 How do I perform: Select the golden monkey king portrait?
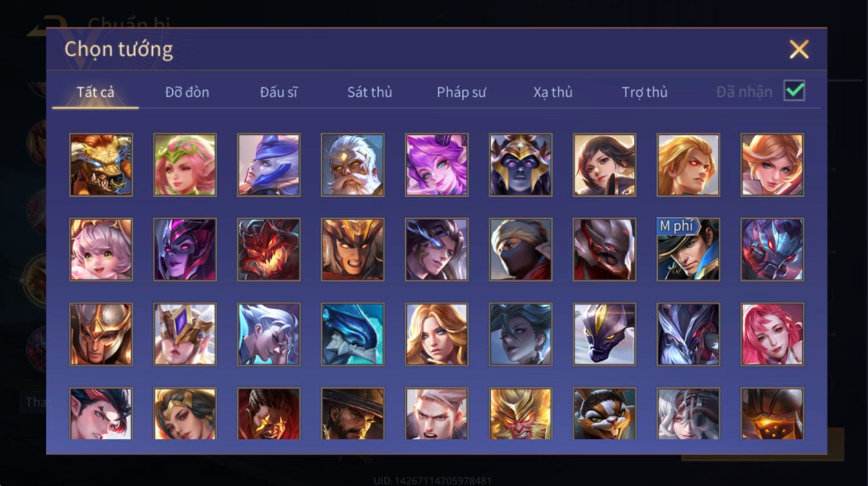point(520,414)
